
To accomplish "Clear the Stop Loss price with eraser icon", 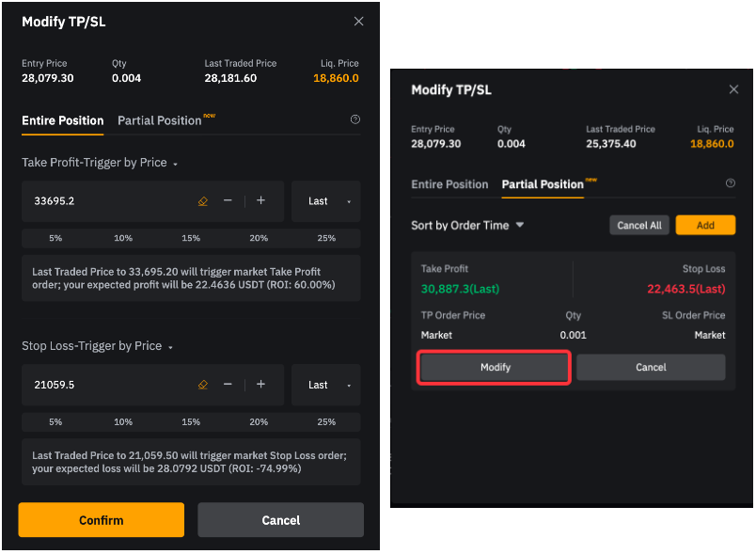I will [x=202, y=385].
